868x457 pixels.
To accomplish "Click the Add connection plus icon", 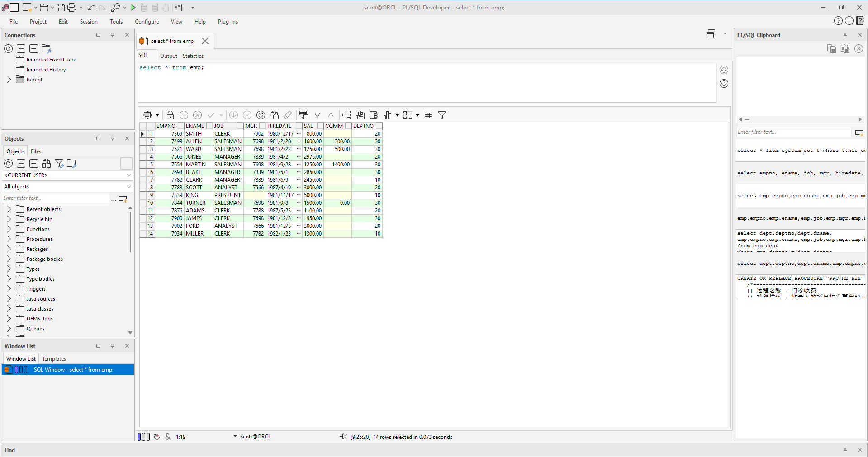I will (21, 49).
